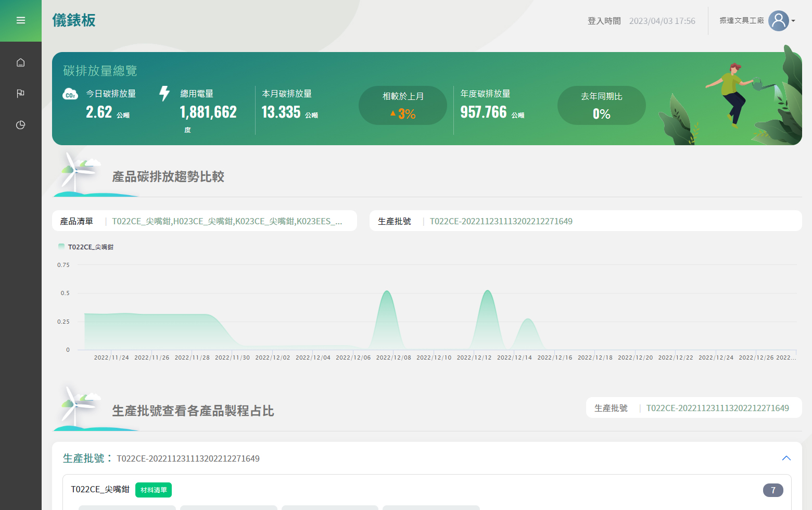Click the 957.766 yearly emission value

484,112
